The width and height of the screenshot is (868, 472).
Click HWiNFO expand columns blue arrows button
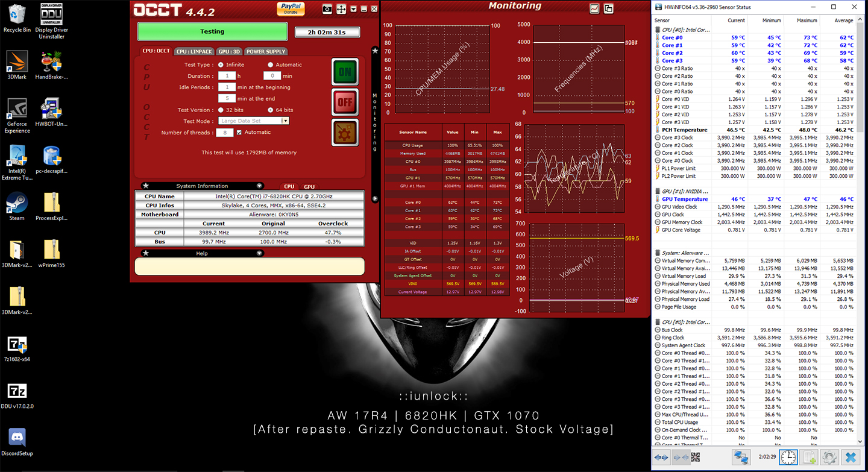662,458
